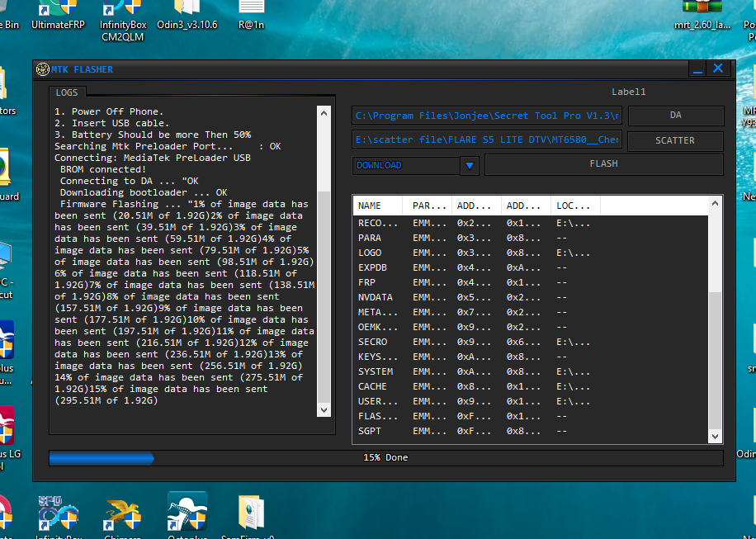
Task: Click the FLASH button
Action: click(603, 164)
